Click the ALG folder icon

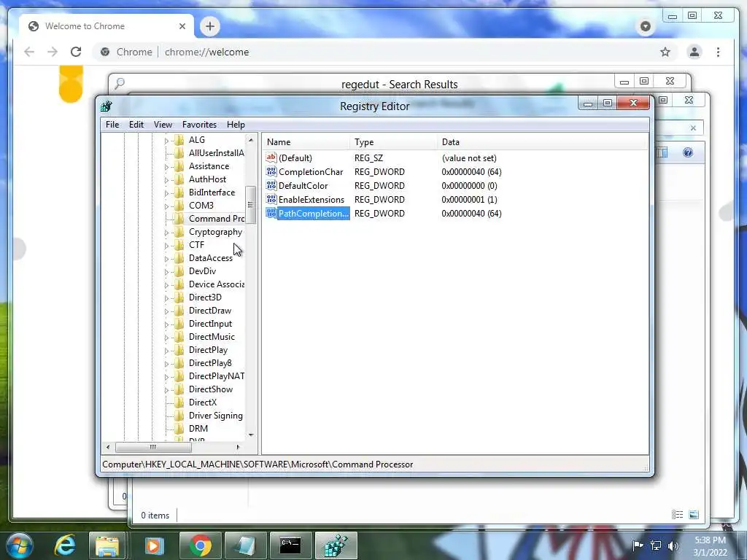click(179, 139)
